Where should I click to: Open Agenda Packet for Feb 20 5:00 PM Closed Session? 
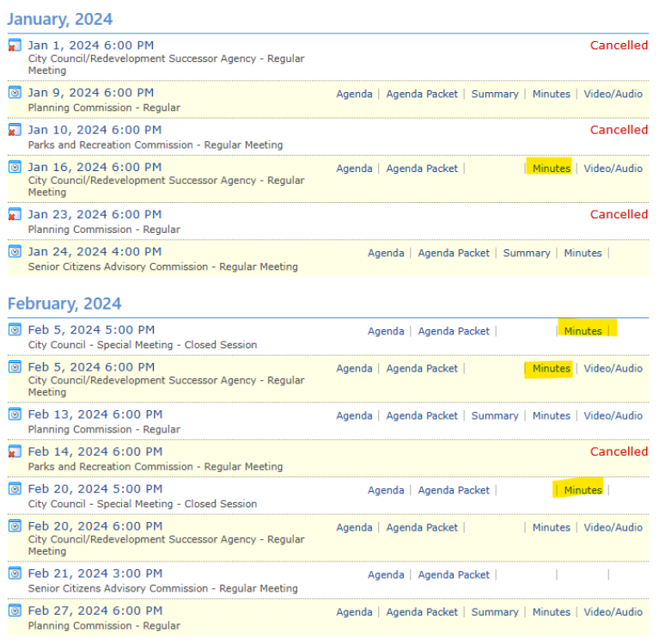[x=454, y=490]
